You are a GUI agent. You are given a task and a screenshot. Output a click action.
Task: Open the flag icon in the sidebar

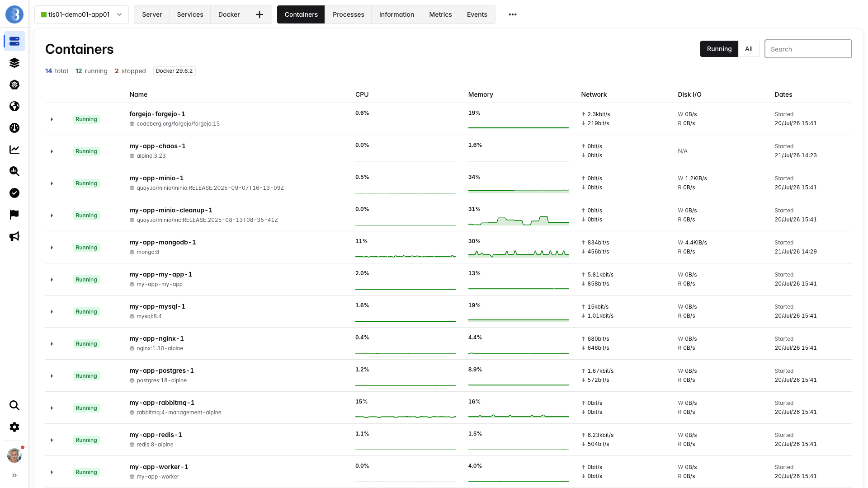coord(14,215)
